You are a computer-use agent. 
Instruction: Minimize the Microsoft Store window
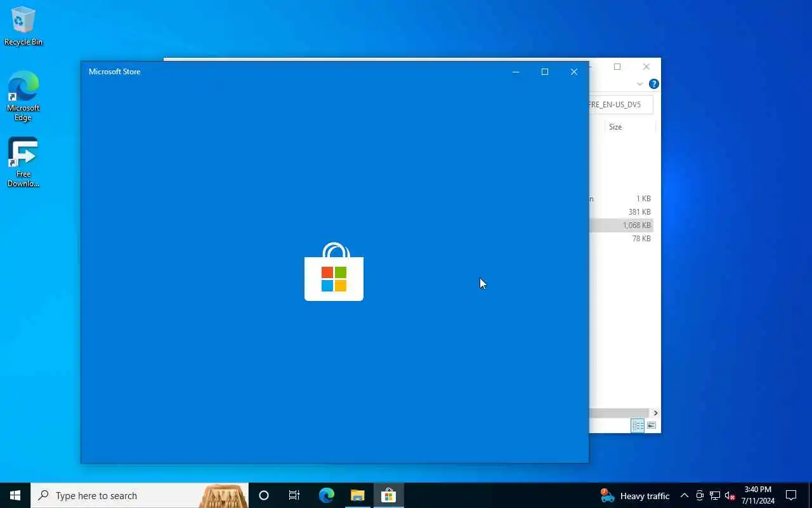tap(516, 72)
